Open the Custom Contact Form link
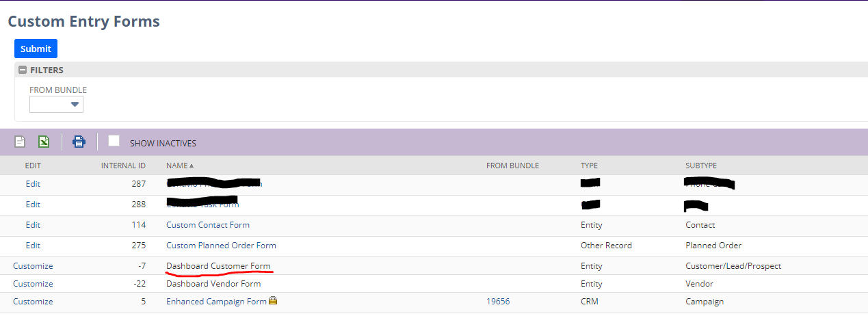The height and width of the screenshot is (316, 868). pos(208,225)
